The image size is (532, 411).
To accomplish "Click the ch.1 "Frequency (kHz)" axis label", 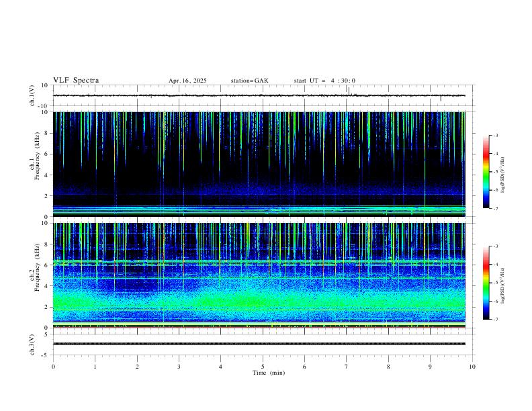I will pyautogui.click(x=37, y=156).
